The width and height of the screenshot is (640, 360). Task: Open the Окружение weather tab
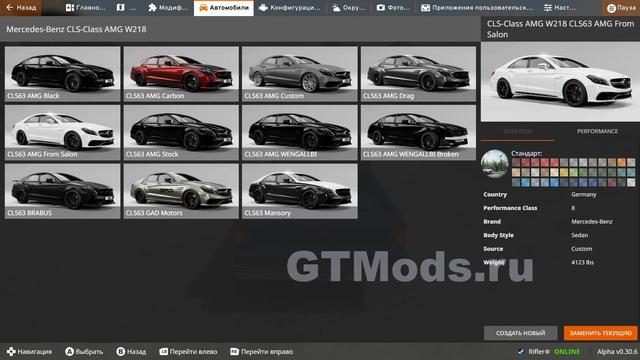(348, 8)
